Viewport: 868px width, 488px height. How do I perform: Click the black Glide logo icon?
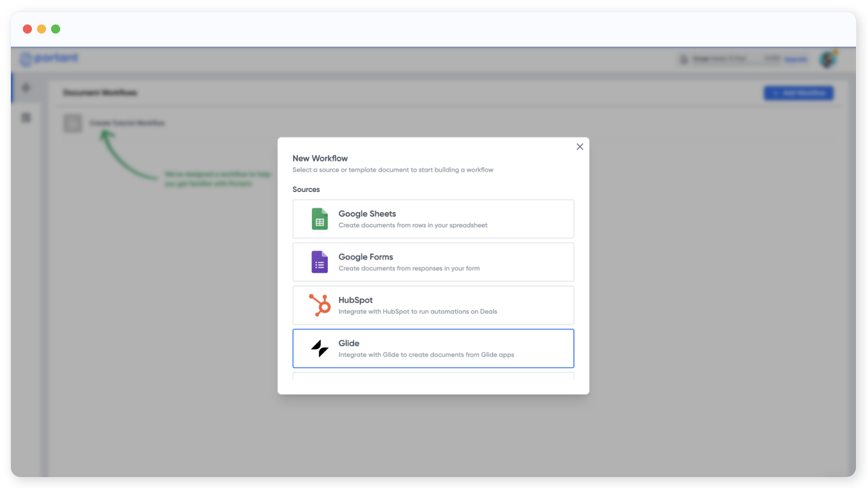[320, 348]
